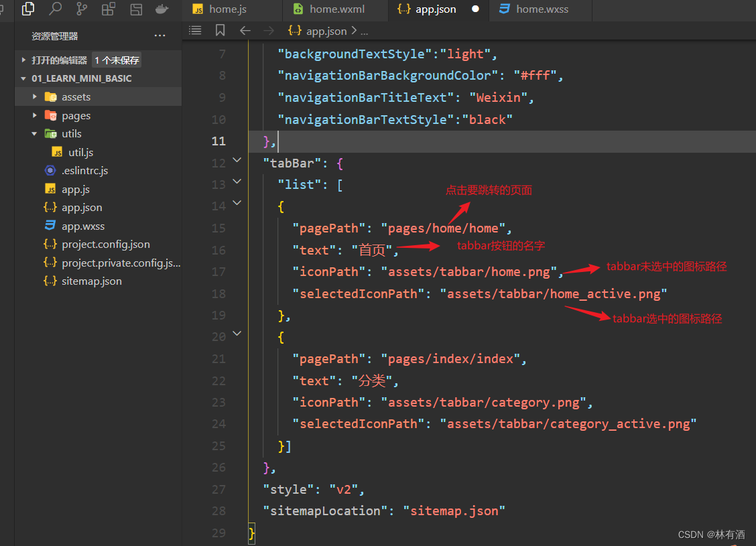756x546 pixels.
Task: Open the Source Control branch icon
Action: 82,9
